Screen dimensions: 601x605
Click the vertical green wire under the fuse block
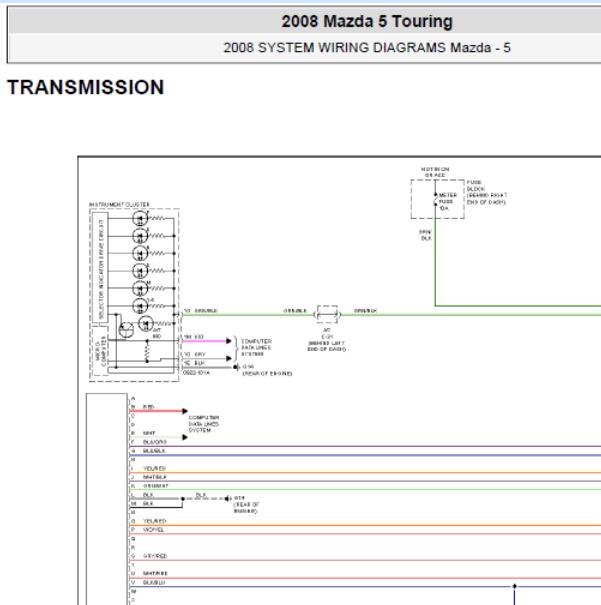tap(435, 262)
